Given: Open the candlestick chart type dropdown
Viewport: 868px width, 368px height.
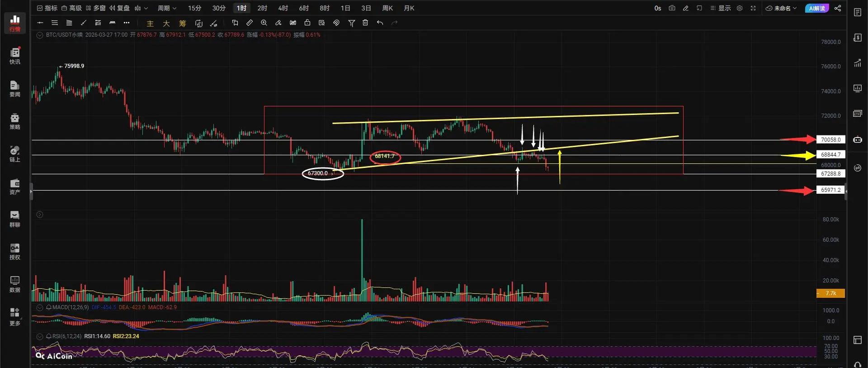Looking at the screenshot, I should pyautogui.click(x=141, y=8).
